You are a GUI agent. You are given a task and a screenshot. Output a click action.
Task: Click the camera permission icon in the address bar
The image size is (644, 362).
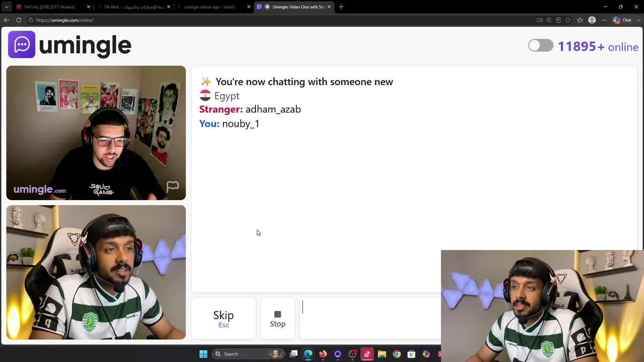[539, 20]
